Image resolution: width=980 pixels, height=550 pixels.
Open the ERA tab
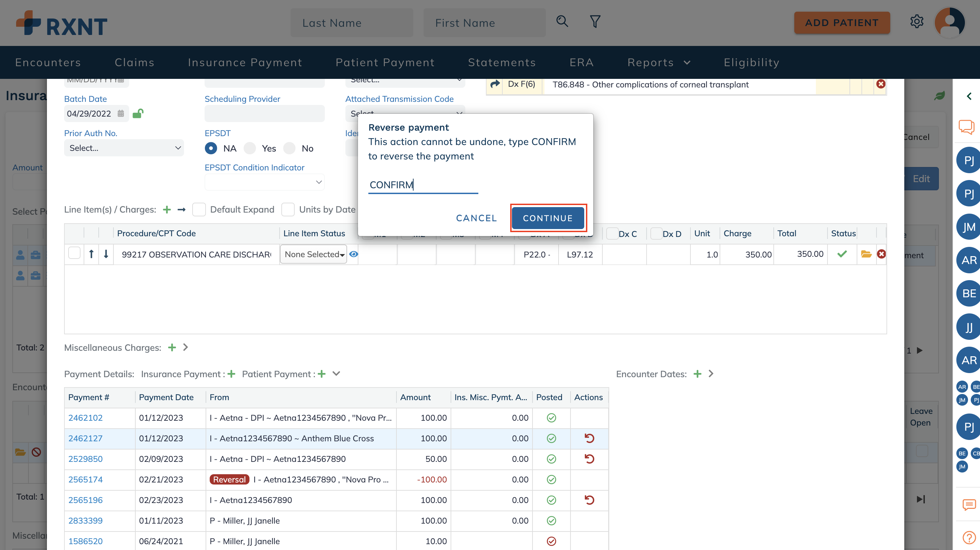pyautogui.click(x=581, y=62)
